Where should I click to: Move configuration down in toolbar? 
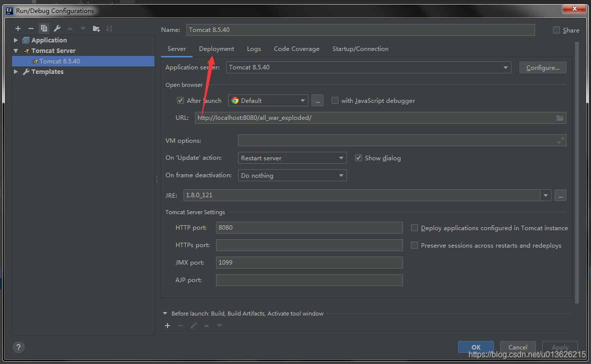(x=83, y=28)
